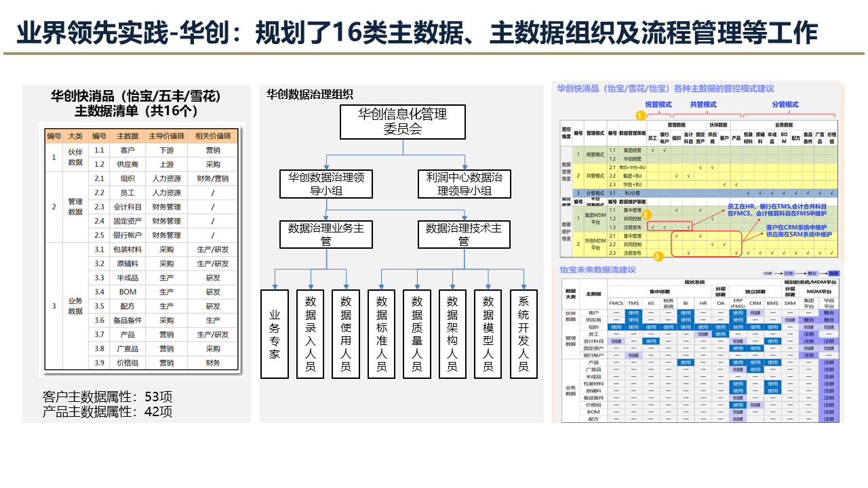
Task: Select the 数据质量人员 role box
Action: [x=417, y=333]
